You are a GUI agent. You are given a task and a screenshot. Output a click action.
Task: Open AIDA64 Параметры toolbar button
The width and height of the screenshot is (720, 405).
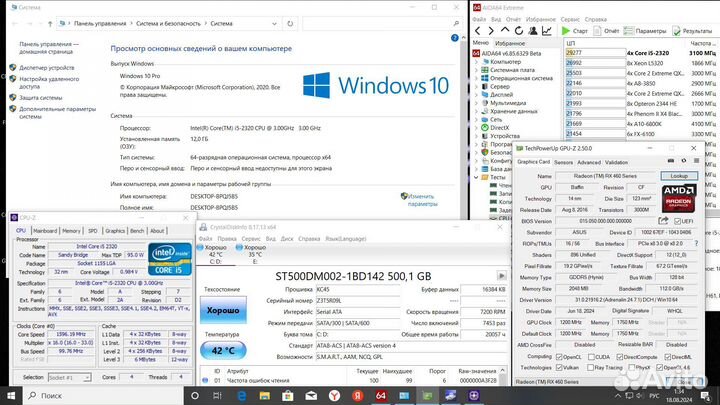coord(645,31)
